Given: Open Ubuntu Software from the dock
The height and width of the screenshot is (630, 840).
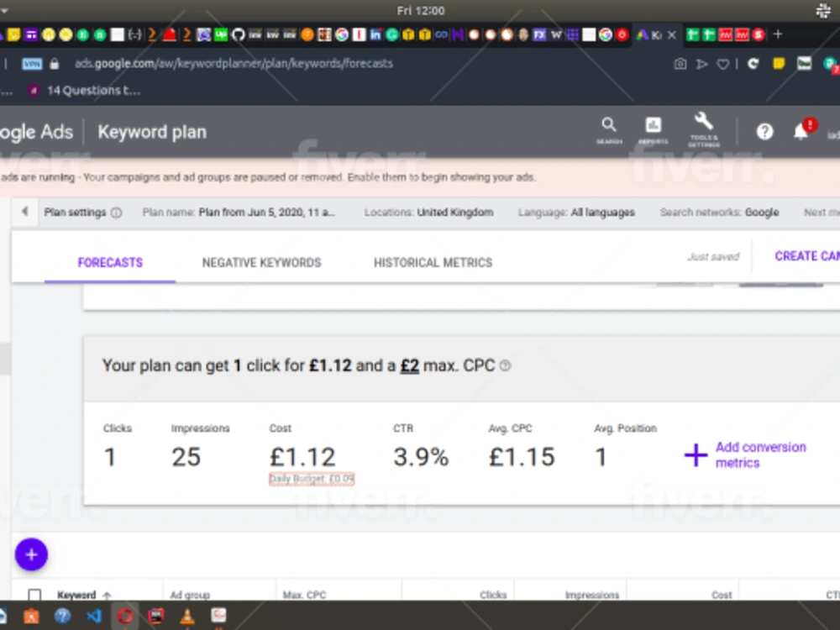Looking at the screenshot, I should pyautogui.click(x=31, y=616).
